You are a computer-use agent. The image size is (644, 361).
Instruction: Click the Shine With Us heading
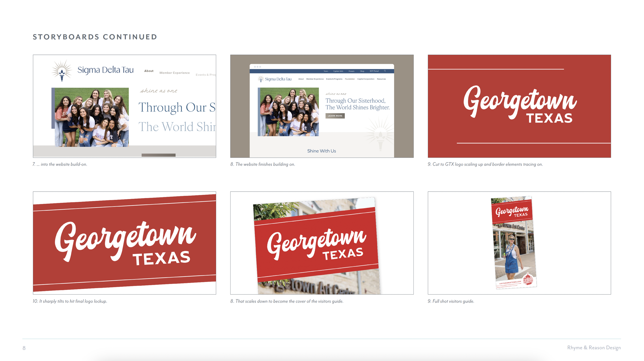tap(321, 151)
